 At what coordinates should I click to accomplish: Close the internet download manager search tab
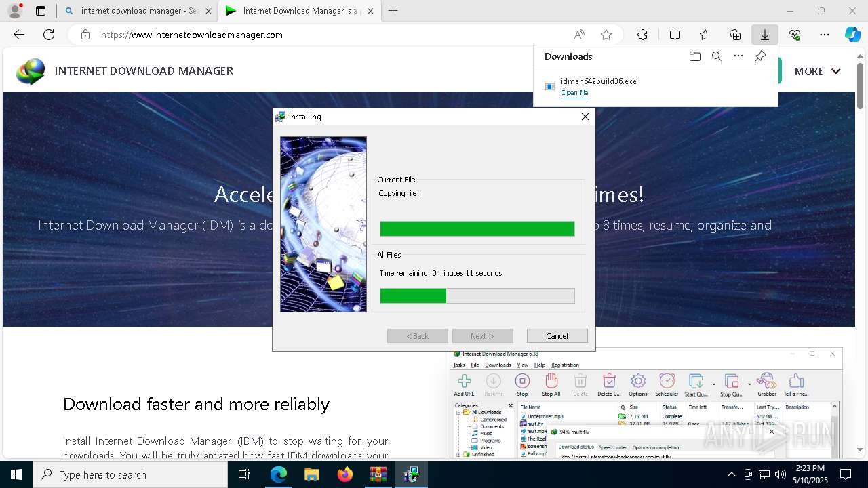click(208, 11)
